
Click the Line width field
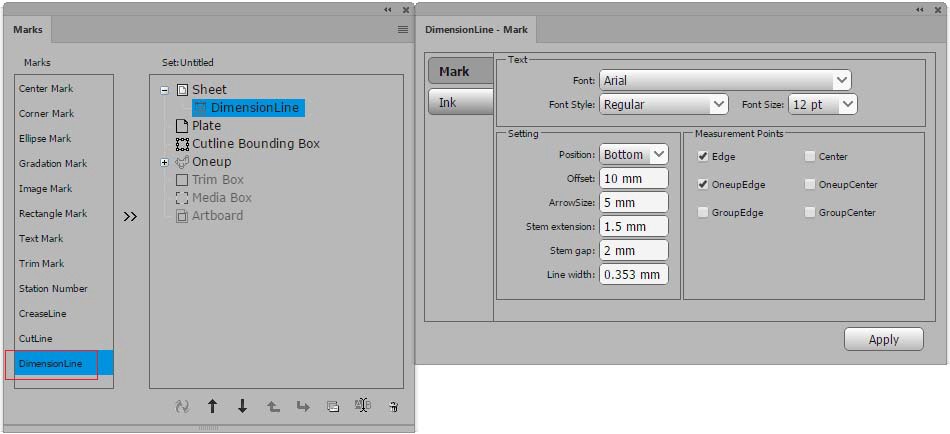(634, 275)
